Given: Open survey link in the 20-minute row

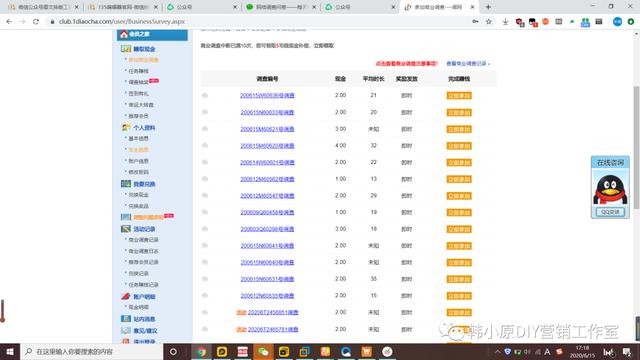Looking at the screenshot, I should click(x=267, y=112).
